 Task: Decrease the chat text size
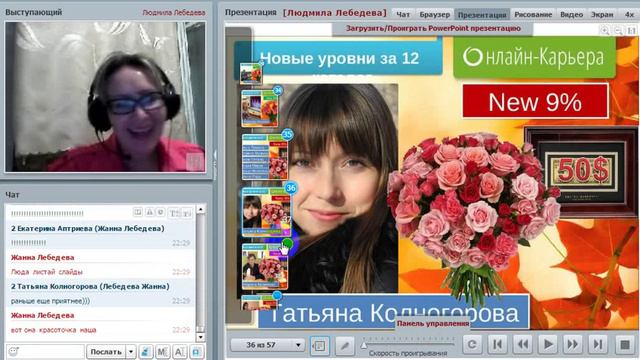[187, 213]
